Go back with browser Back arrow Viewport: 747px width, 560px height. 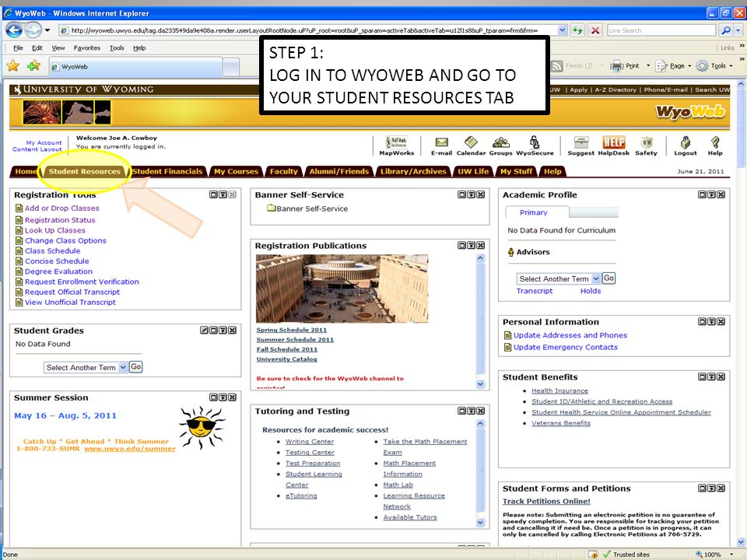tap(13, 30)
